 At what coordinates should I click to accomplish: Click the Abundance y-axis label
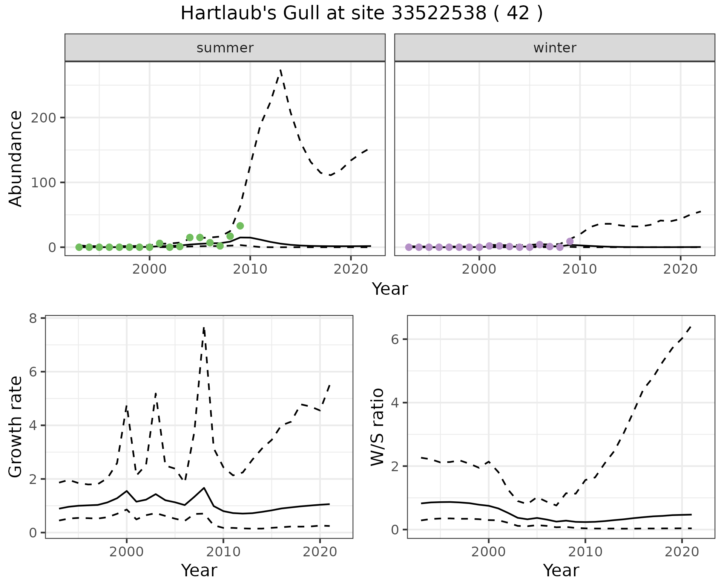pyautogui.click(x=16, y=158)
